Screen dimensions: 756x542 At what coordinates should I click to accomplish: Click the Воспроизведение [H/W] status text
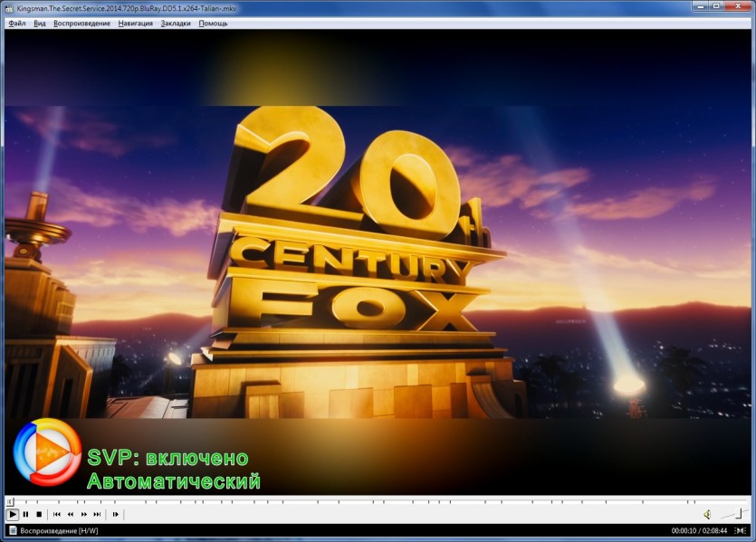click(x=59, y=530)
